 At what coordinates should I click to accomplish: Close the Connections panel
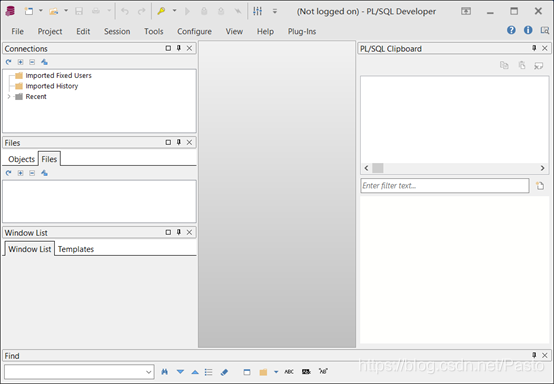tap(190, 48)
